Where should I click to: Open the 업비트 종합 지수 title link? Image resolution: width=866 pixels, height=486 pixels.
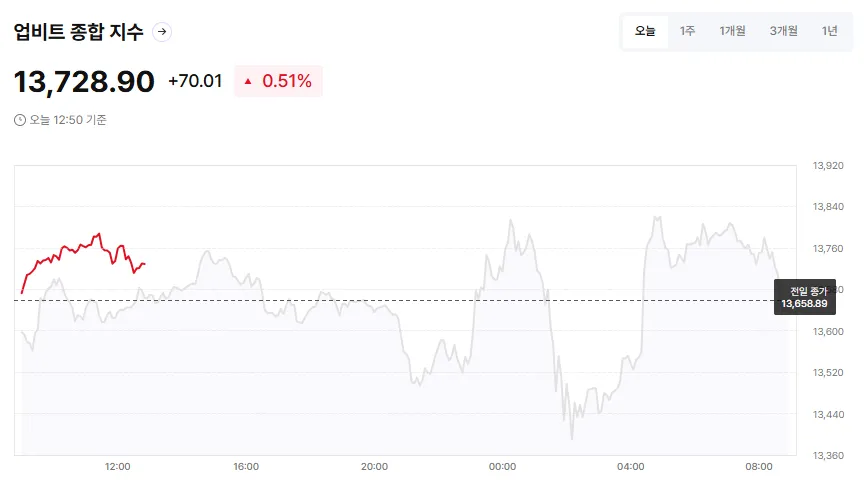(78, 32)
